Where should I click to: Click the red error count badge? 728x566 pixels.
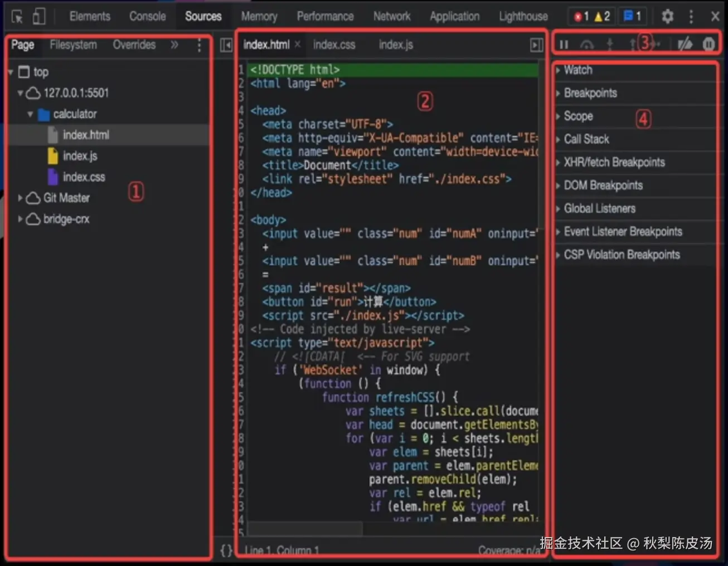tap(582, 17)
